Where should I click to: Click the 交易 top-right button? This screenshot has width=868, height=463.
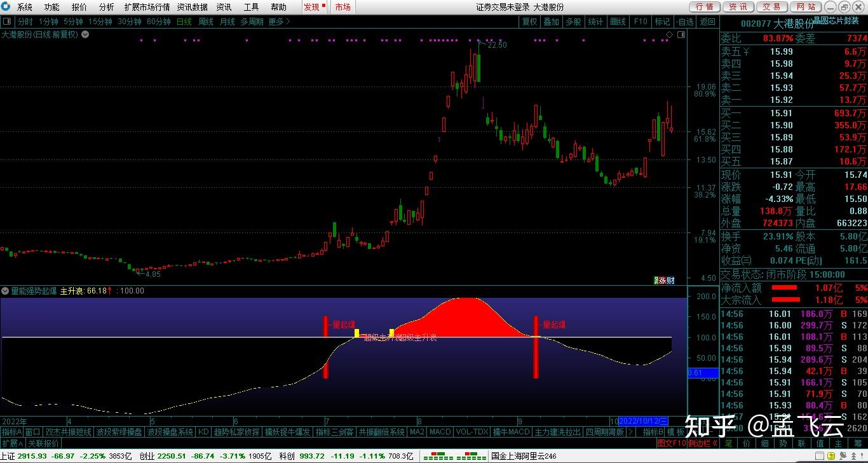[771, 7]
